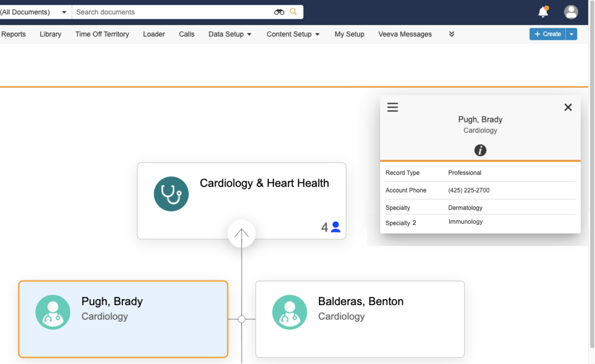Open the Create button dropdown arrow
595x364 pixels.
coord(571,34)
